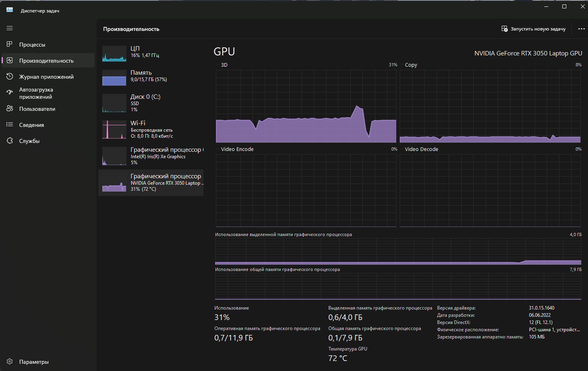Open the Службы services icon
The image size is (588, 371).
tap(10, 141)
